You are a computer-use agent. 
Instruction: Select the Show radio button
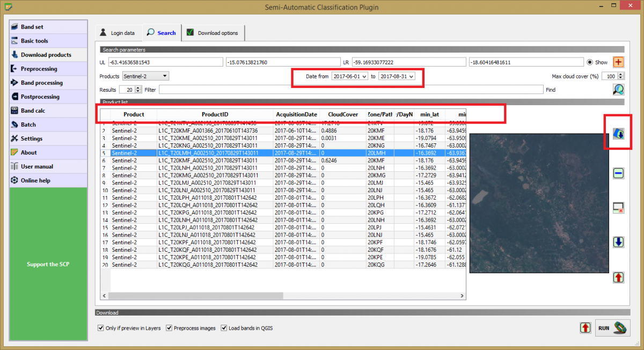[x=590, y=62]
